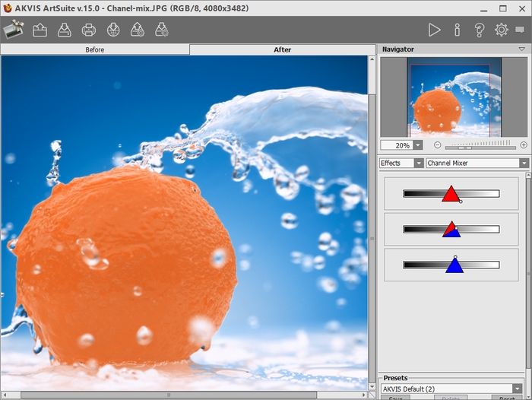
Task: Click the horizontal scrollbar thumb
Action: (x=169, y=395)
